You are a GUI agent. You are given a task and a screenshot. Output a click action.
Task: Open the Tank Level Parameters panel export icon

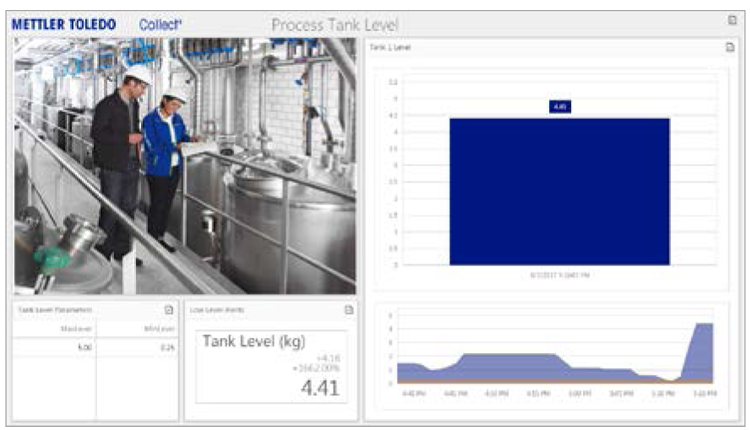(x=169, y=309)
